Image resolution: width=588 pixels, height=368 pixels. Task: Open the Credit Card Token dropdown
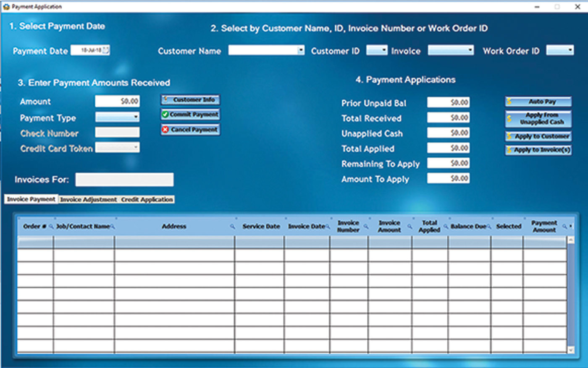(x=135, y=147)
